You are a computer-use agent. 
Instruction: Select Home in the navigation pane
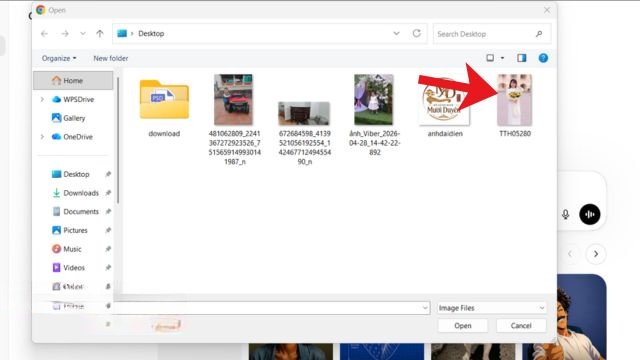pos(73,80)
